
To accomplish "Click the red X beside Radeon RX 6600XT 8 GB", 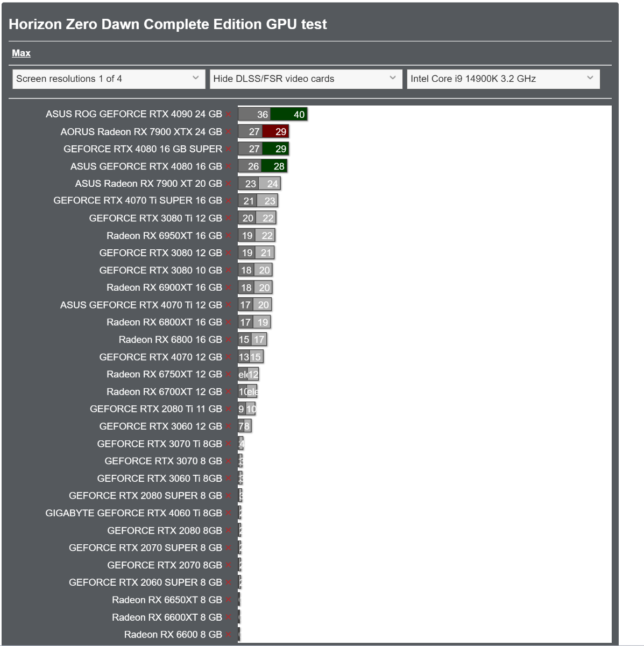I will coord(229,617).
